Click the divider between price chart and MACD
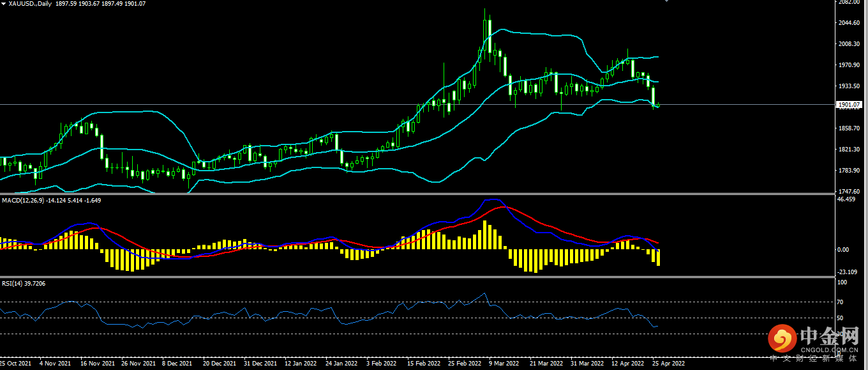The width and height of the screenshot is (868, 370). point(415,194)
